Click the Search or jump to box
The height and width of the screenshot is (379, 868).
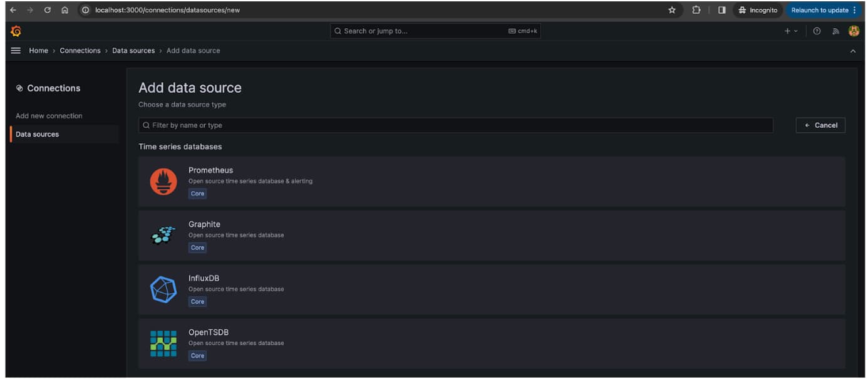tap(435, 31)
